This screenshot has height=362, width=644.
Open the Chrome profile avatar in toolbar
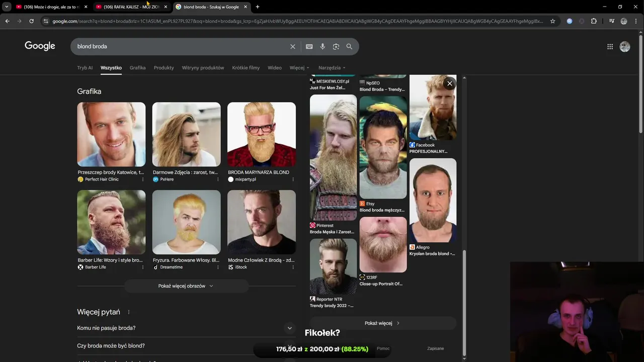[624, 21]
